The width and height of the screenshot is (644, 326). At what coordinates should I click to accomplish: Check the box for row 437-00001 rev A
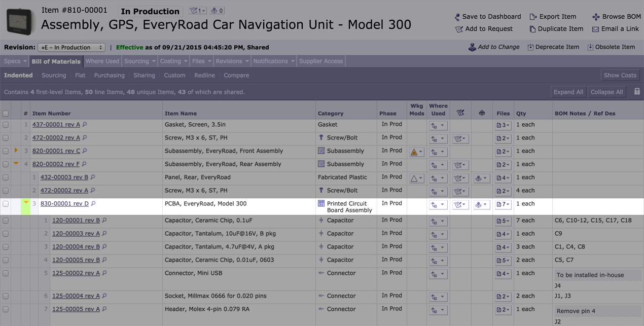pos(6,125)
